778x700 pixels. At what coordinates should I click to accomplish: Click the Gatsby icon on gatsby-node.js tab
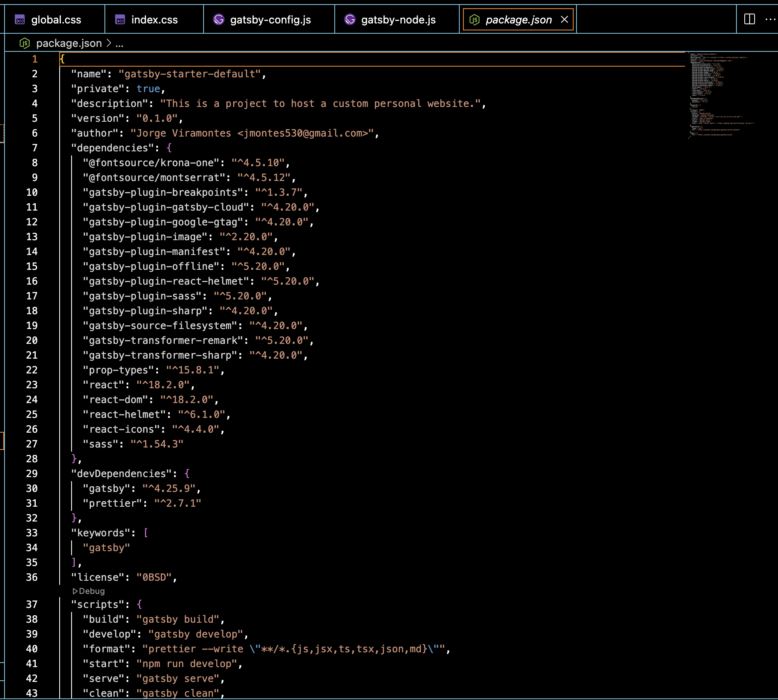pyautogui.click(x=350, y=19)
